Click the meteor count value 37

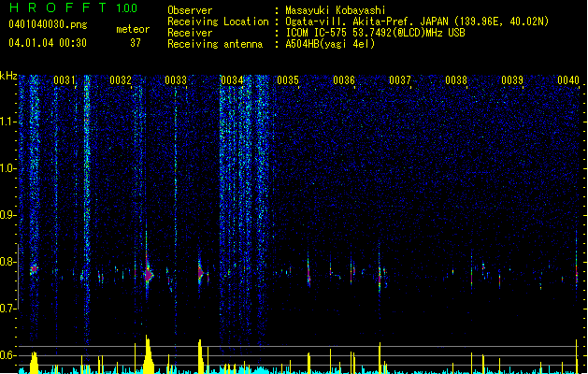point(136,43)
